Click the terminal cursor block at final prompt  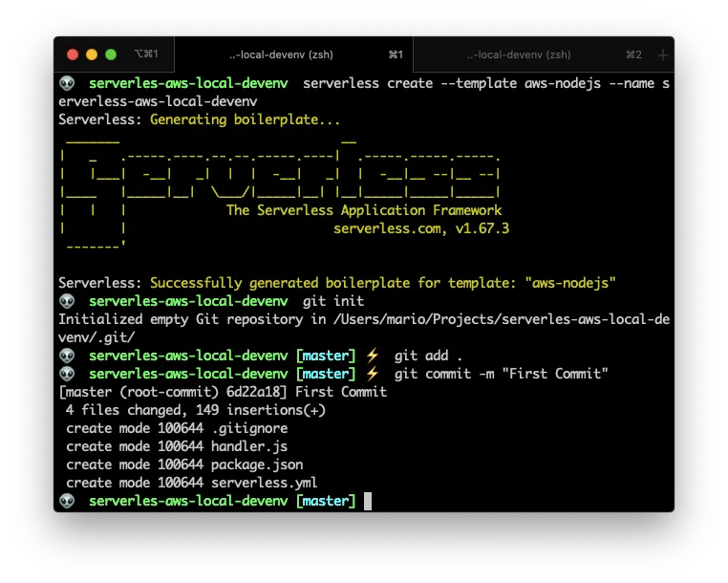368,501
